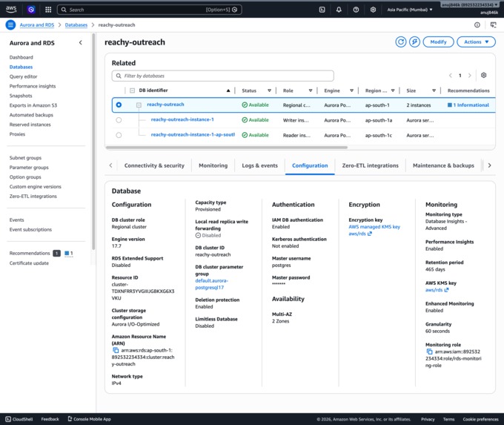The height and width of the screenshot is (425, 504).
Task: Focus the top Search box
Action: pyautogui.click(x=150, y=10)
